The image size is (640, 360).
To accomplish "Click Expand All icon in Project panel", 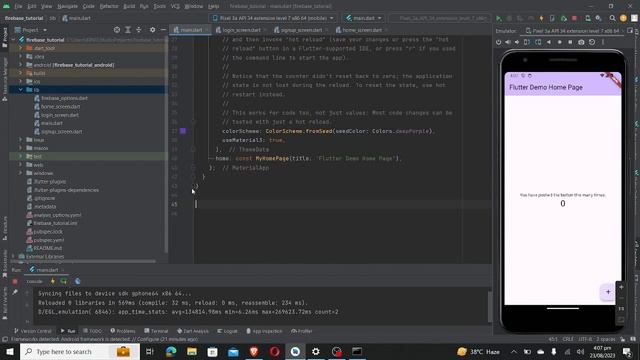I will 128,30.
